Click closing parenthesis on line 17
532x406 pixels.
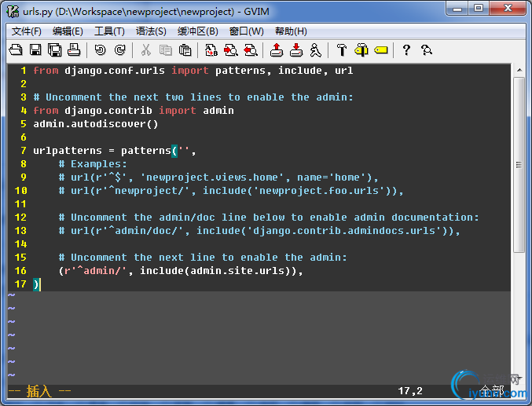pyautogui.click(x=36, y=284)
